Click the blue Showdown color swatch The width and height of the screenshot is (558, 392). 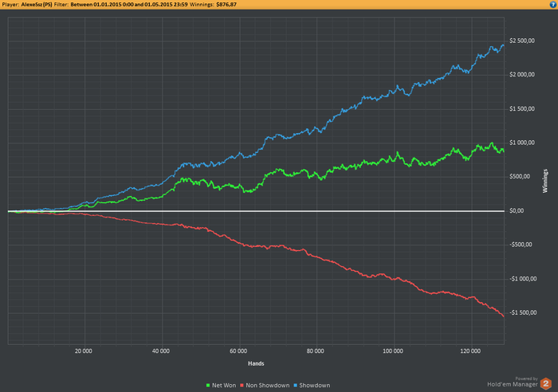[295, 386]
